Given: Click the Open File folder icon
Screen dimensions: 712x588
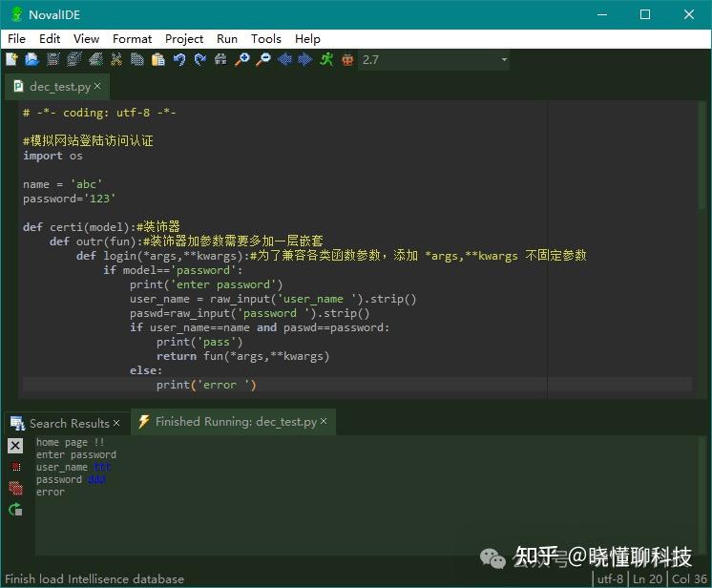Looking at the screenshot, I should [x=31, y=59].
